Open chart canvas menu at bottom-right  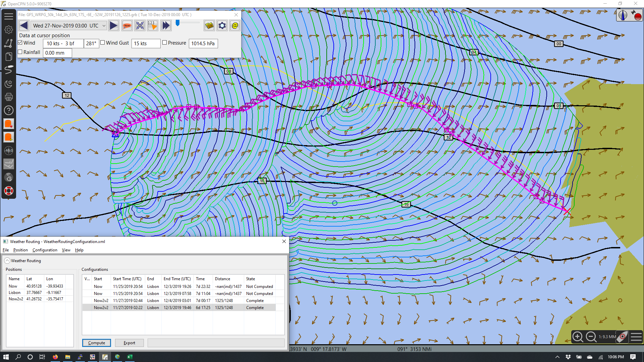pos(636,337)
